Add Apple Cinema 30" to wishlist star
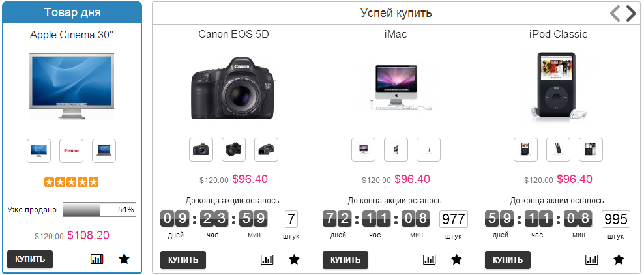Viewport: 644px width, 275px height. 124,259
